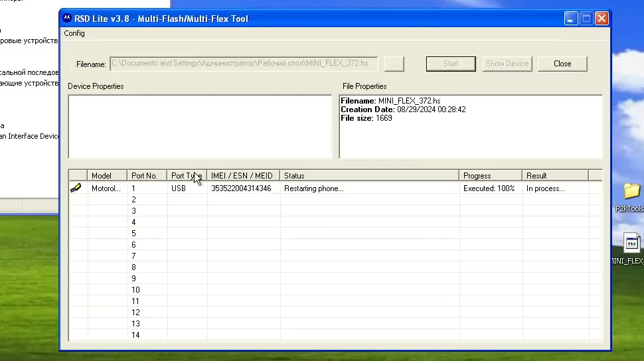Maximize the RSD Lite window
Viewport: 644px width, 361px height.
(x=586, y=19)
